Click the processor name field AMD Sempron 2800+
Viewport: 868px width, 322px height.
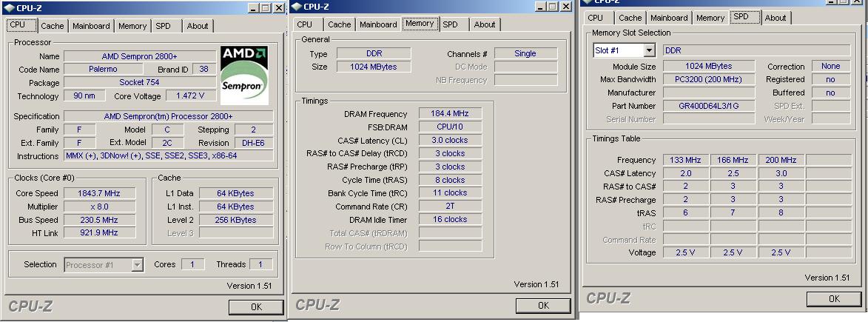click(140, 56)
